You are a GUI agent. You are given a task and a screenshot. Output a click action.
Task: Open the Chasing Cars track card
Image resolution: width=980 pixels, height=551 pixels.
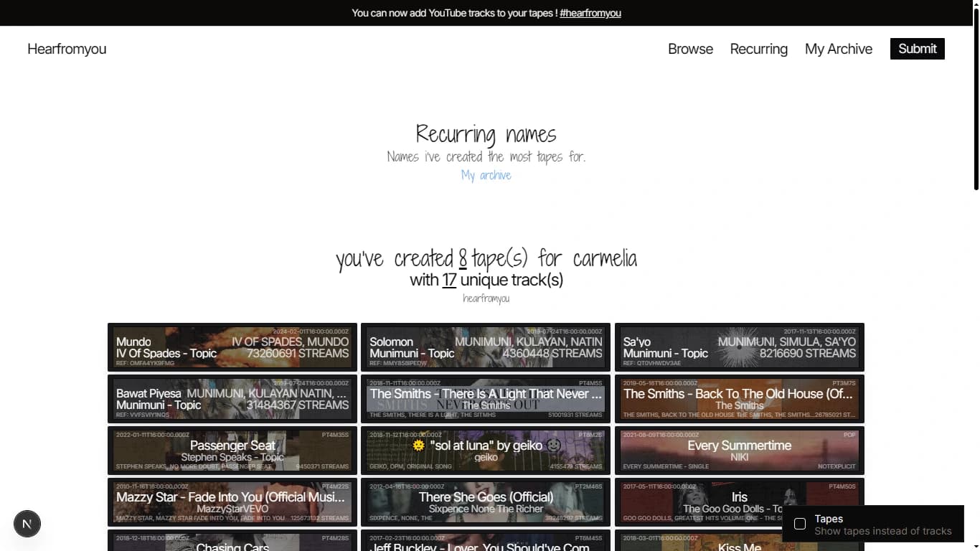pos(232,540)
